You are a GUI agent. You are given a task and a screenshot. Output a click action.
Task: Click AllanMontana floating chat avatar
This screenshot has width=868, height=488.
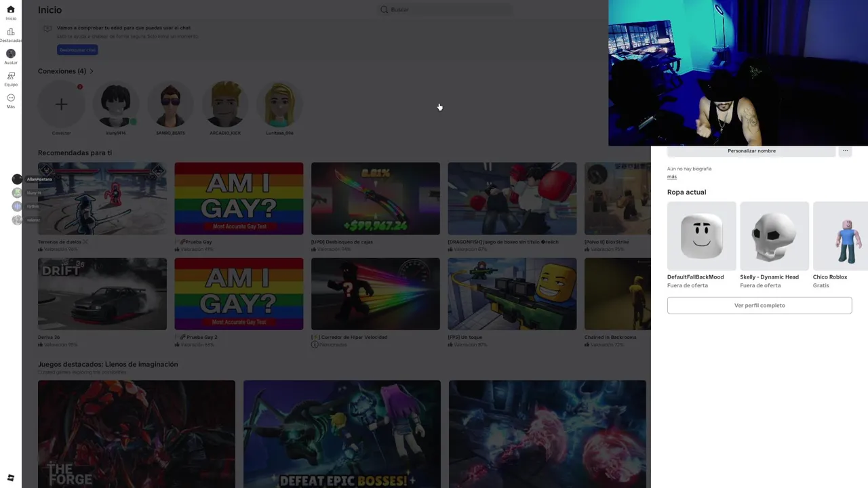pos(17,179)
